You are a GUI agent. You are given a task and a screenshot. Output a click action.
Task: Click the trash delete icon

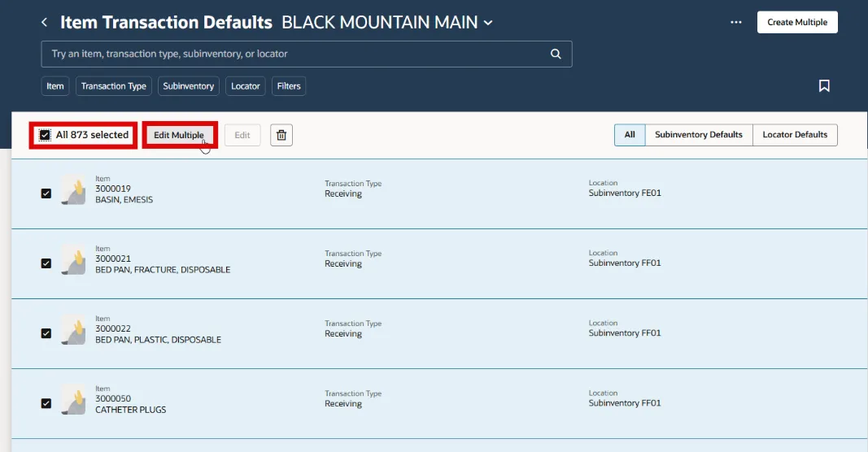pos(281,135)
